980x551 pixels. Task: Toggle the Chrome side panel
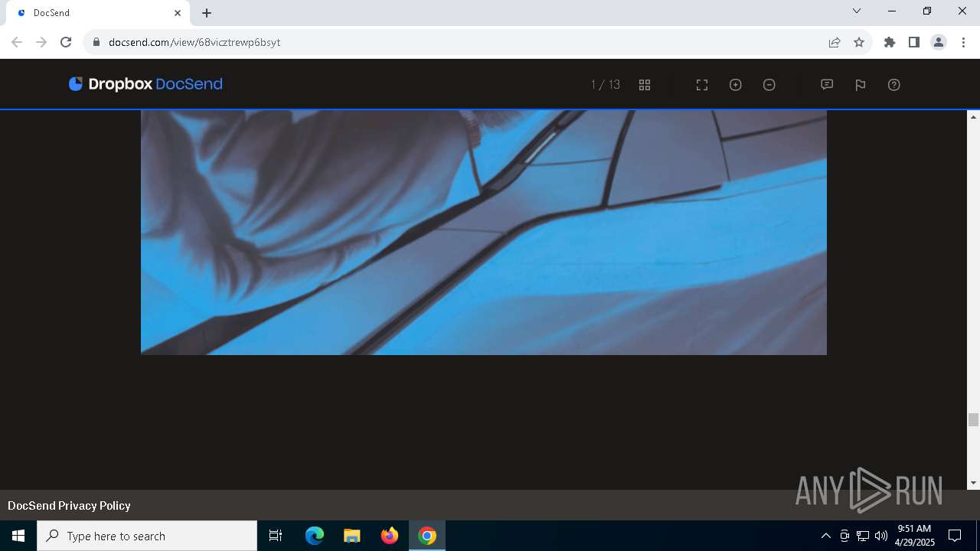(x=914, y=42)
